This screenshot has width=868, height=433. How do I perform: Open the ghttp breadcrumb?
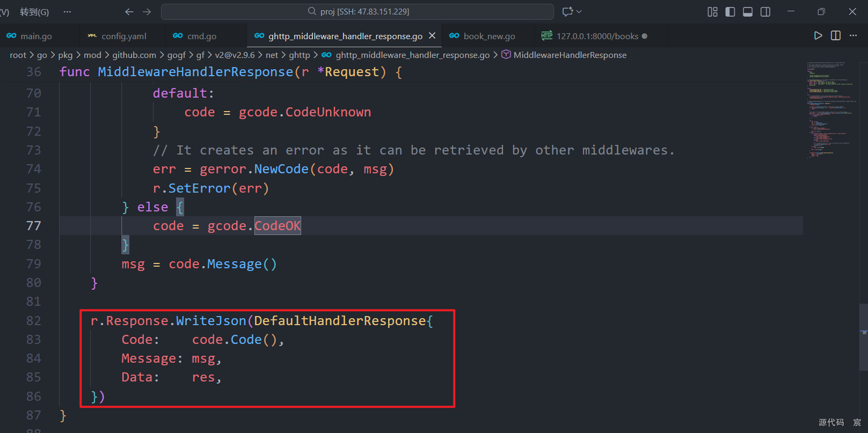tap(299, 55)
